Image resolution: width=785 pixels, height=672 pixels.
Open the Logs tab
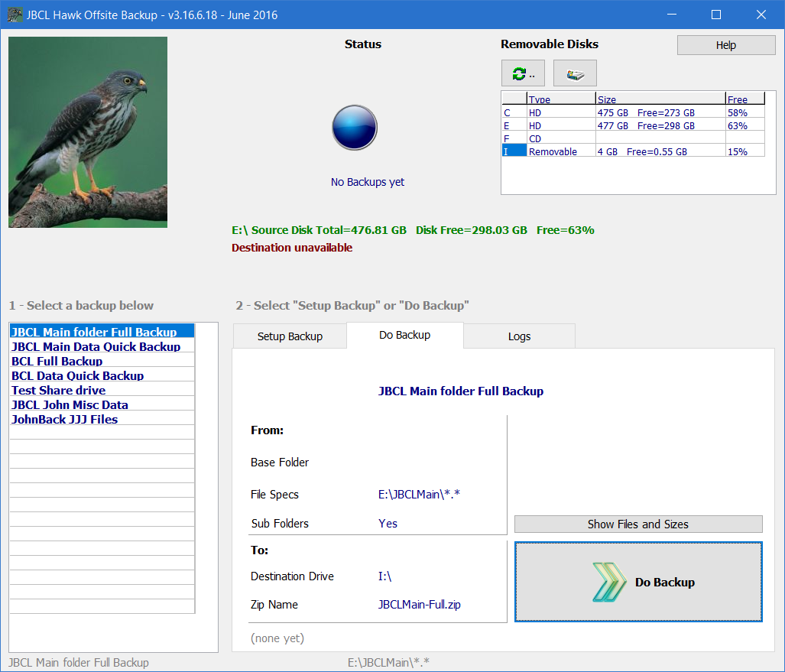tap(519, 336)
